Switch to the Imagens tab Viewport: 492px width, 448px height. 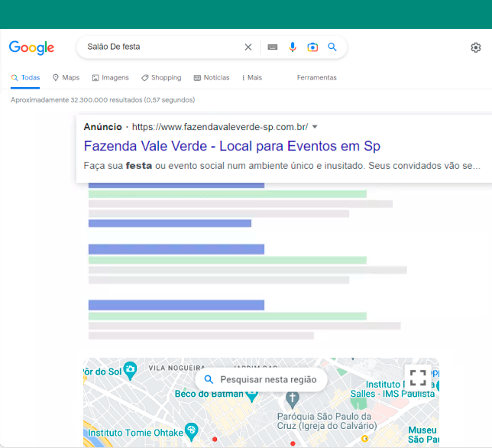pyautogui.click(x=111, y=77)
